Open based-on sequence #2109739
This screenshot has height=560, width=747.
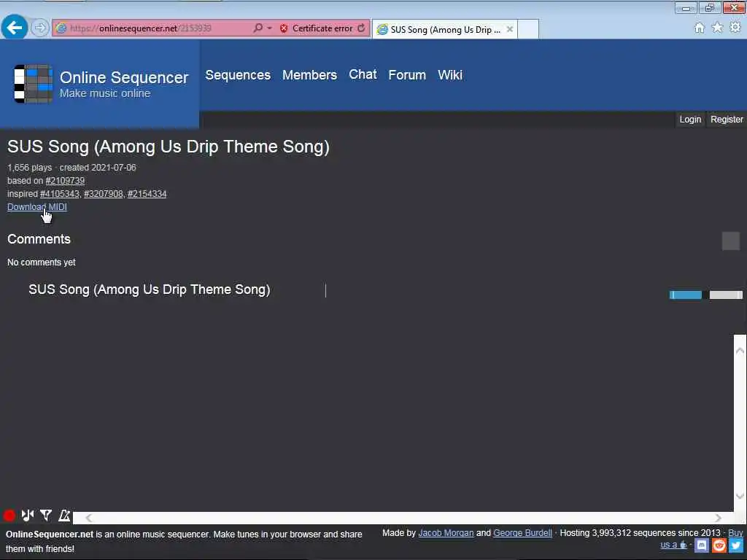click(x=65, y=181)
